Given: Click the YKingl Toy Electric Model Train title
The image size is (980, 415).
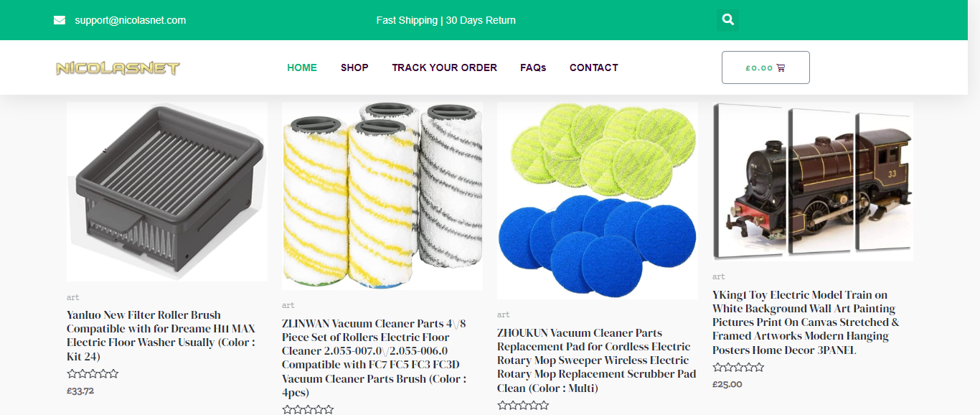Looking at the screenshot, I should [x=806, y=322].
